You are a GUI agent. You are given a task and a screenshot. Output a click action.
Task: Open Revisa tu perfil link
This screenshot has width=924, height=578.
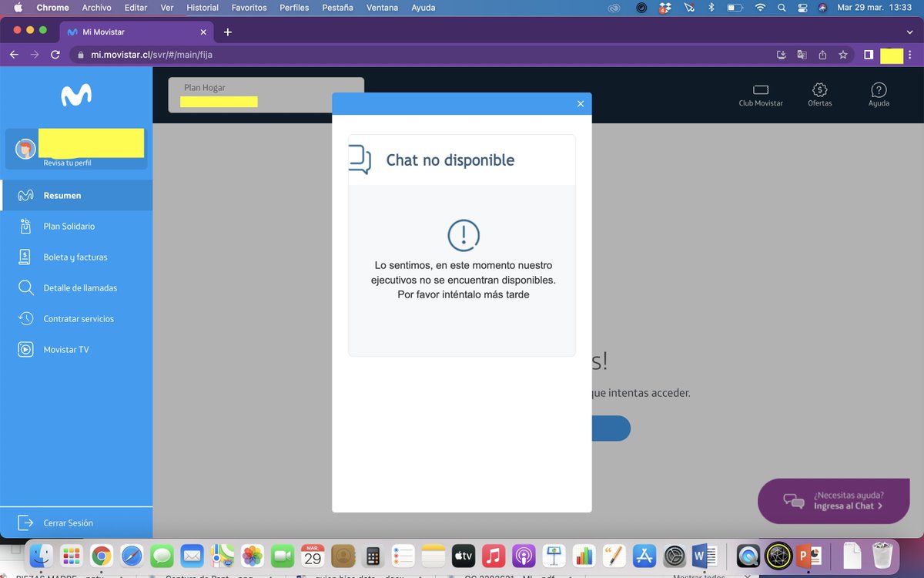(x=67, y=163)
